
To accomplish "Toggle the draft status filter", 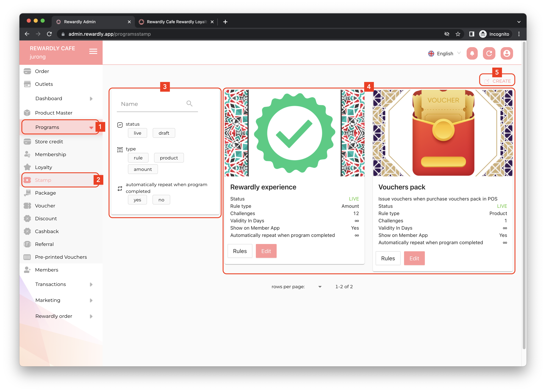I will pos(164,133).
